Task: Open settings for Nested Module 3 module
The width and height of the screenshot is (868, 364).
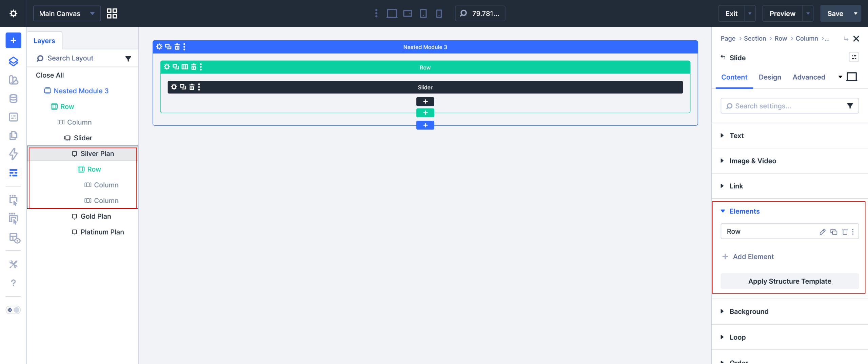Action: [x=159, y=46]
